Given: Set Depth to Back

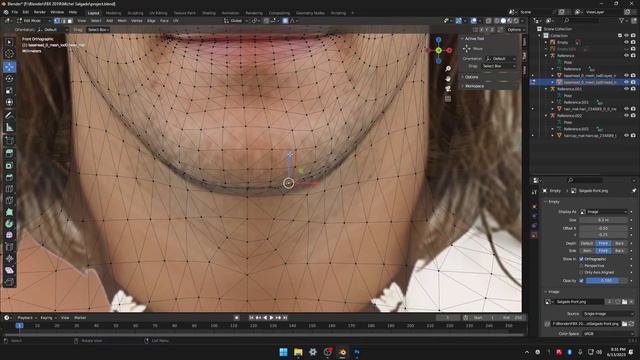Looking at the screenshot, I should 619,243.
